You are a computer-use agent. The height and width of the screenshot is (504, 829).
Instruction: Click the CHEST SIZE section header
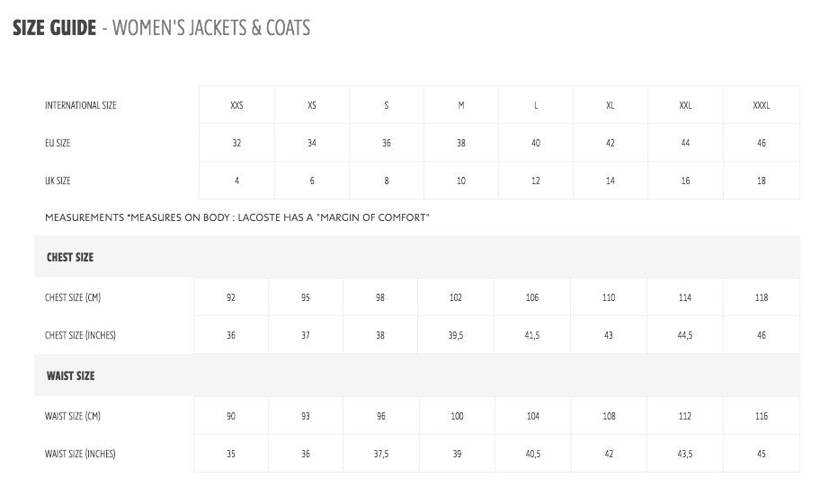pyautogui.click(x=70, y=257)
